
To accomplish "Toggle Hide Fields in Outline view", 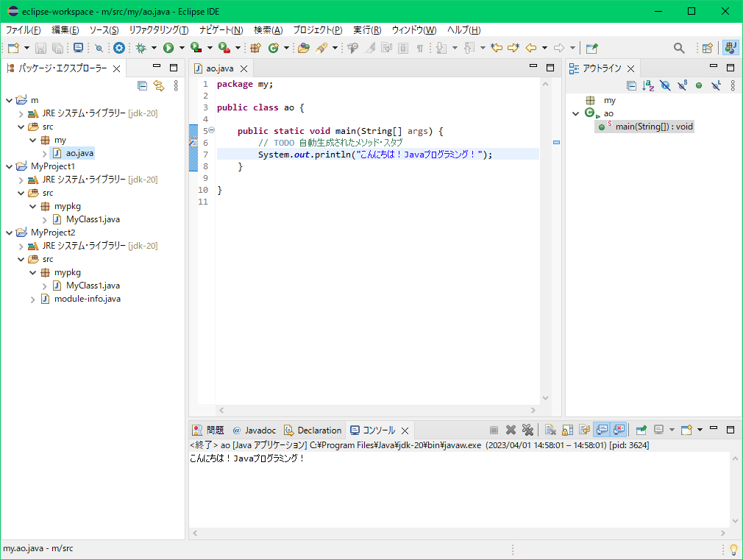I will click(x=665, y=86).
